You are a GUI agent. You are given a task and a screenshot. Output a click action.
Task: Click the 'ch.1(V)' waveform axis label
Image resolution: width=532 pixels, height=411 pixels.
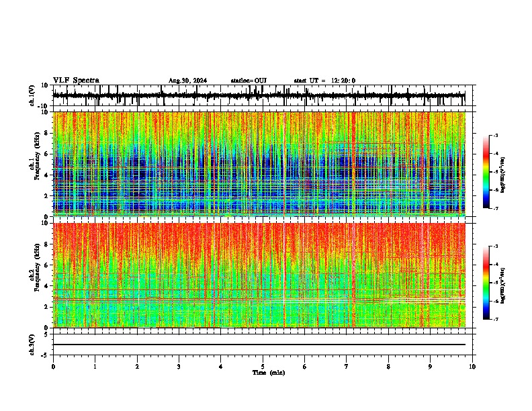point(32,95)
